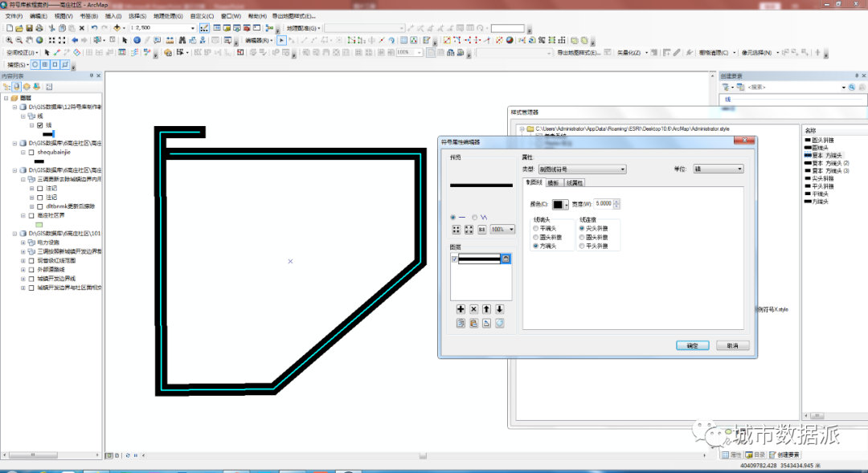Move symbol layer up arrow
The height and width of the screenshot is (473, 868).
486,309
